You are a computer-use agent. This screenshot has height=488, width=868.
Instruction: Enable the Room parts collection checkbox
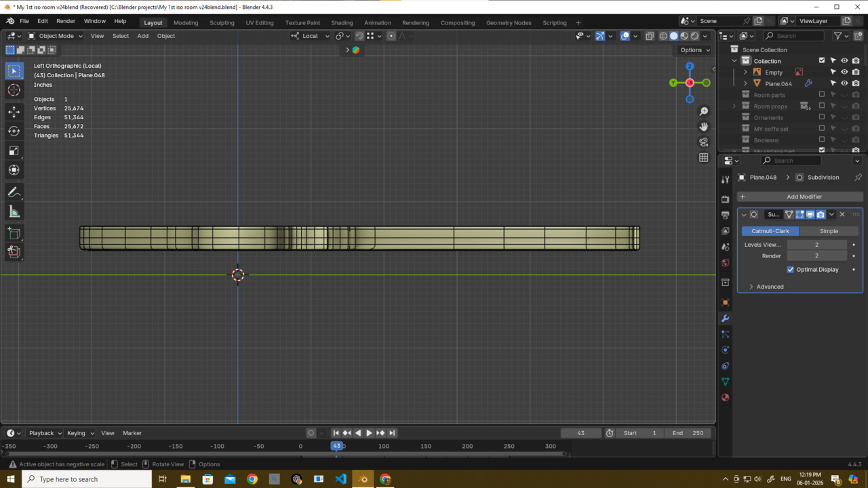coord(822,95)
